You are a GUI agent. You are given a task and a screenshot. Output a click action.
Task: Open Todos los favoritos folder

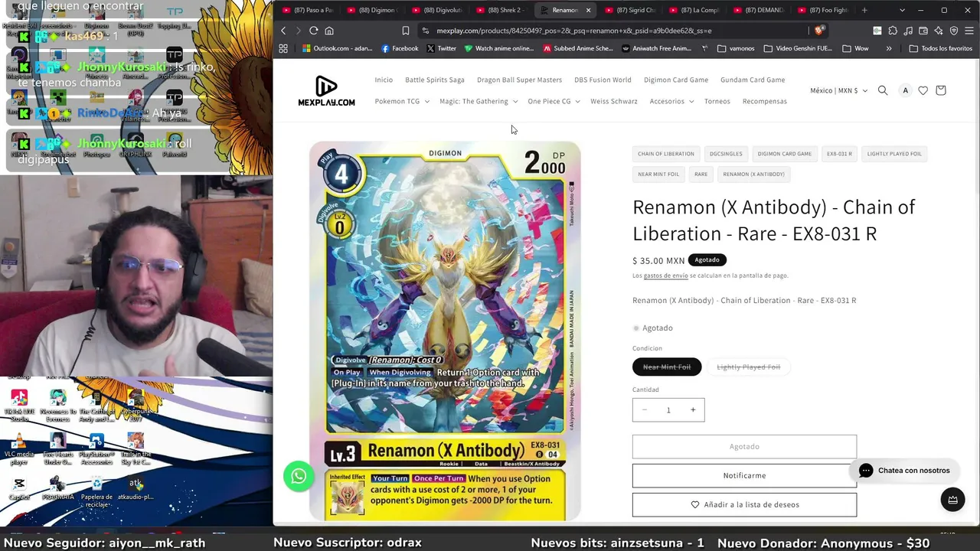[940, 48]
